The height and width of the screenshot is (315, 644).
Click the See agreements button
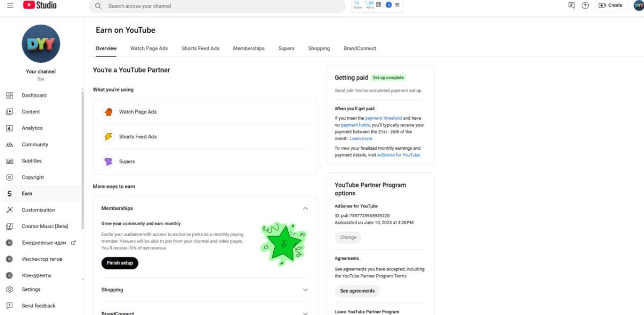coord(357,291)
